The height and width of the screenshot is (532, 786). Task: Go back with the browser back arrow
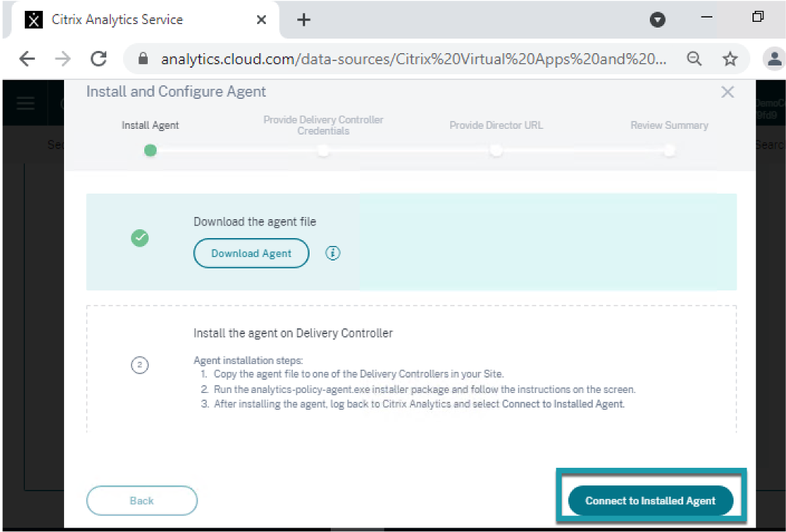pos(27,59)
